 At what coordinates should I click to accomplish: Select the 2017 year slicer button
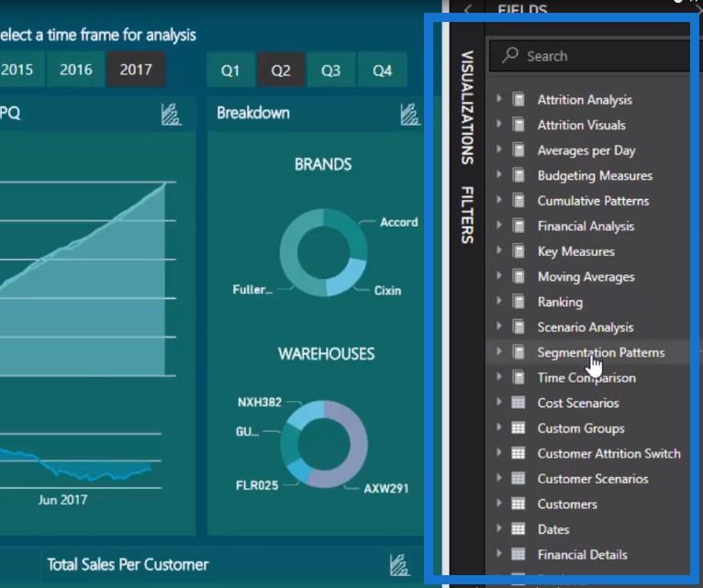136,70
